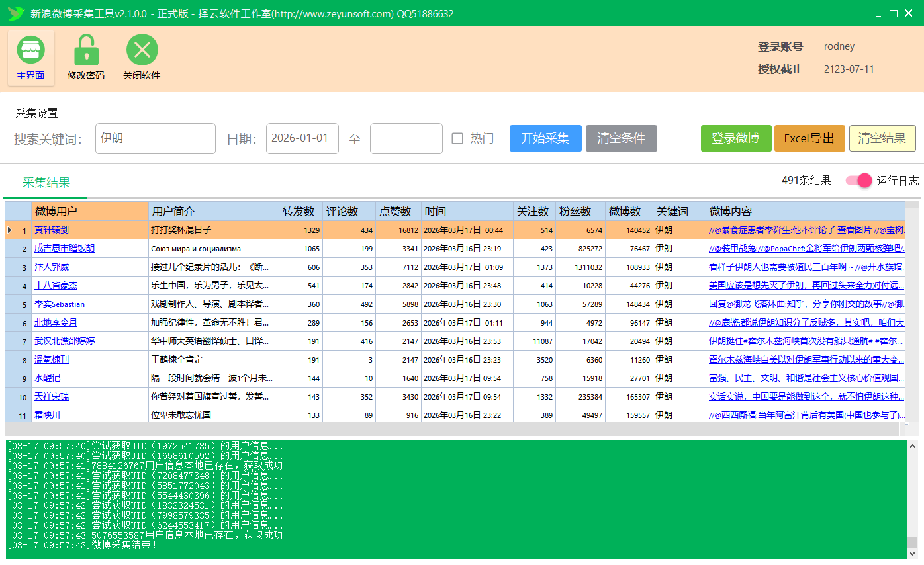The image size is (924, 565).
Task: Export results with Excel导出
Action: 809,138
